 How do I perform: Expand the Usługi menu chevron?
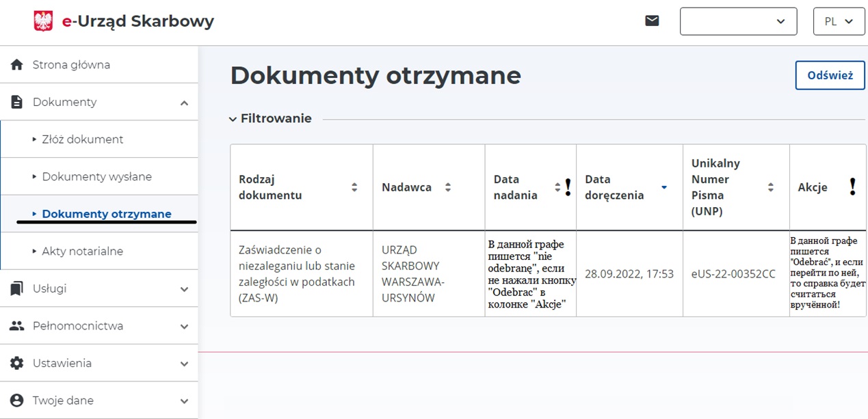(x=184, y=289)
